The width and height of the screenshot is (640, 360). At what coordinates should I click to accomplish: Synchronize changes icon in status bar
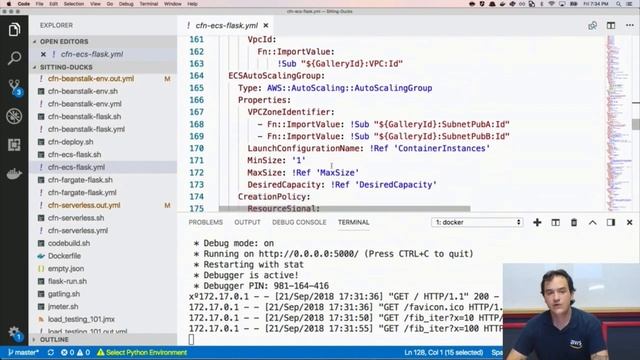[51, 352]
